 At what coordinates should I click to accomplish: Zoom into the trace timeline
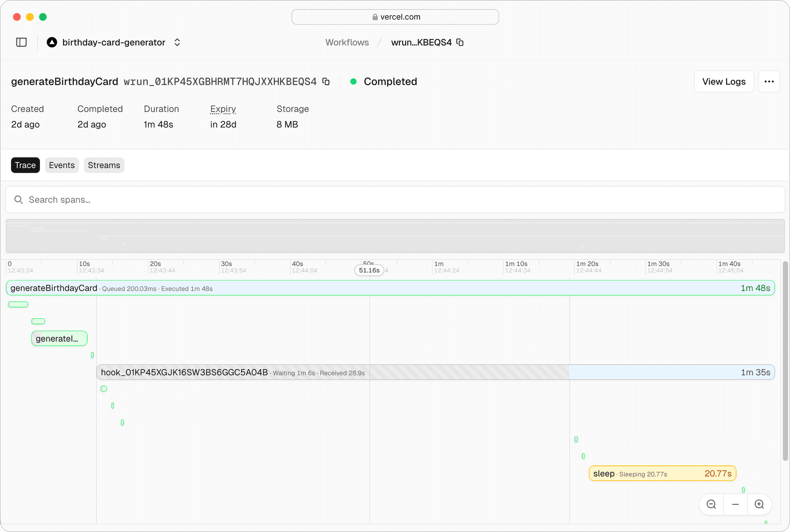coord(759,504)
